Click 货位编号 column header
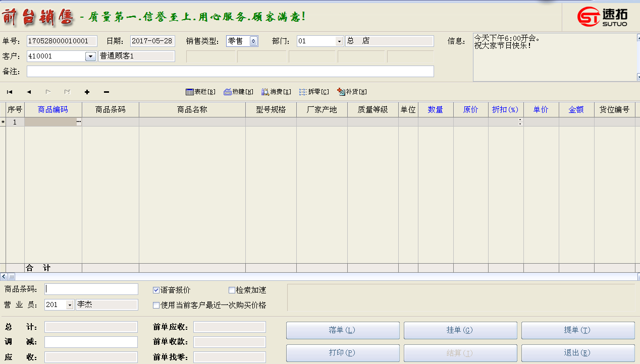Viewport: 640px width, 364px height. [x=615, y=109]
